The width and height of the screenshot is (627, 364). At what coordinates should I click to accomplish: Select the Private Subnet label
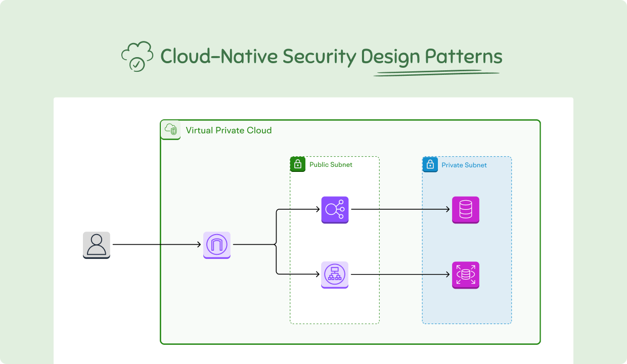click(x=464, y=165)
